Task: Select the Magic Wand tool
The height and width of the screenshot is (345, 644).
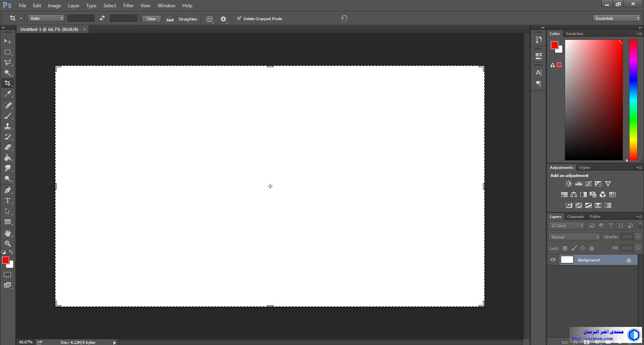Action: 8,73
